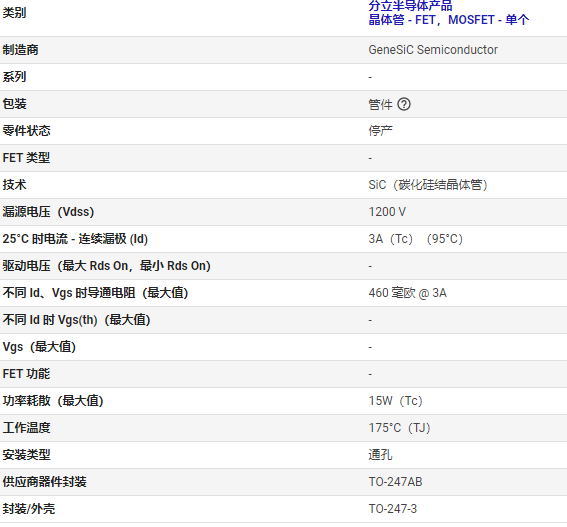Select the 460 毫欧 @ 3A resistance value
This screenshot has width=567, height=527.
pyautogui.click(x=408, y=293)
